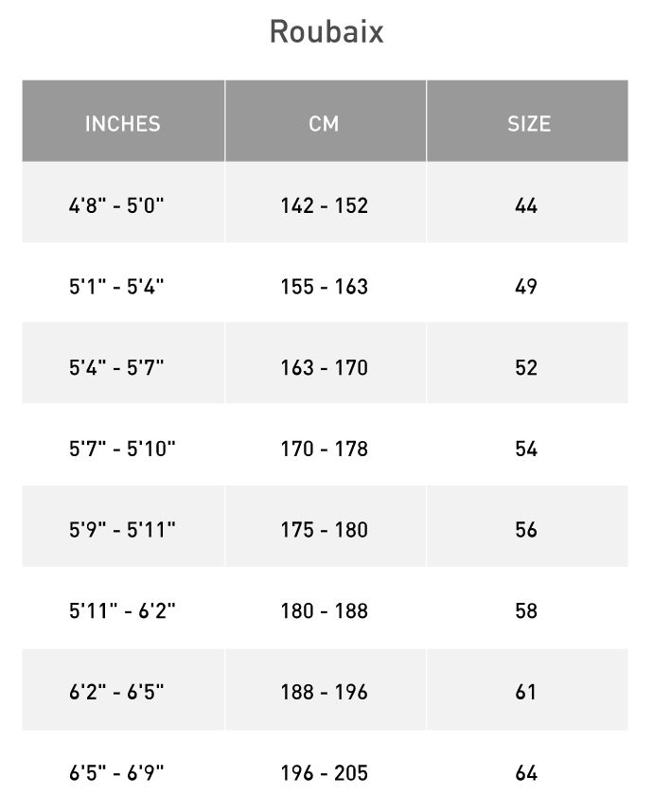The image size is (653, 812).
Task: Select the INCHES column header
Action: point(123,124)
